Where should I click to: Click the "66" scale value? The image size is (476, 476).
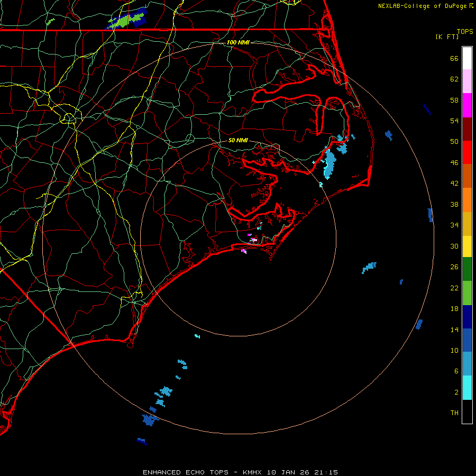tap(454, 58)
